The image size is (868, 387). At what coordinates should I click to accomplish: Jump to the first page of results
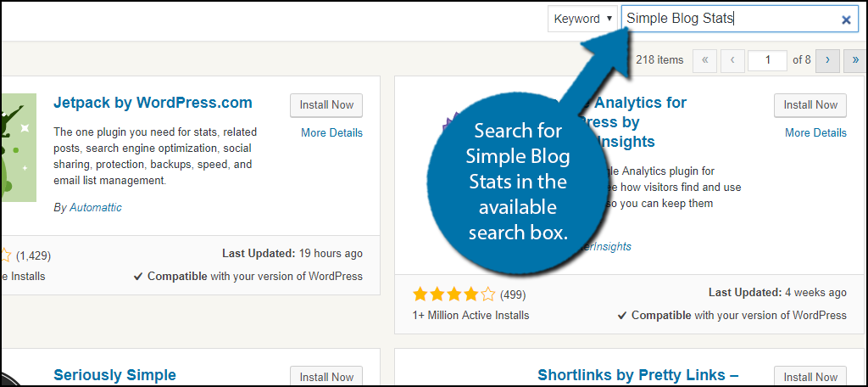point(704,60)
